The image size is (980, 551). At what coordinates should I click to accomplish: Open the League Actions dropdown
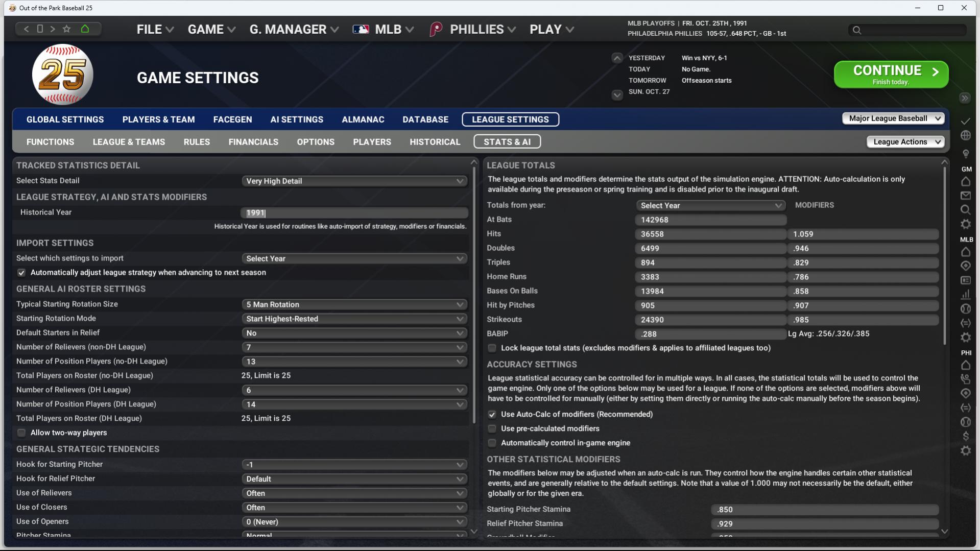tap(905, 142)
